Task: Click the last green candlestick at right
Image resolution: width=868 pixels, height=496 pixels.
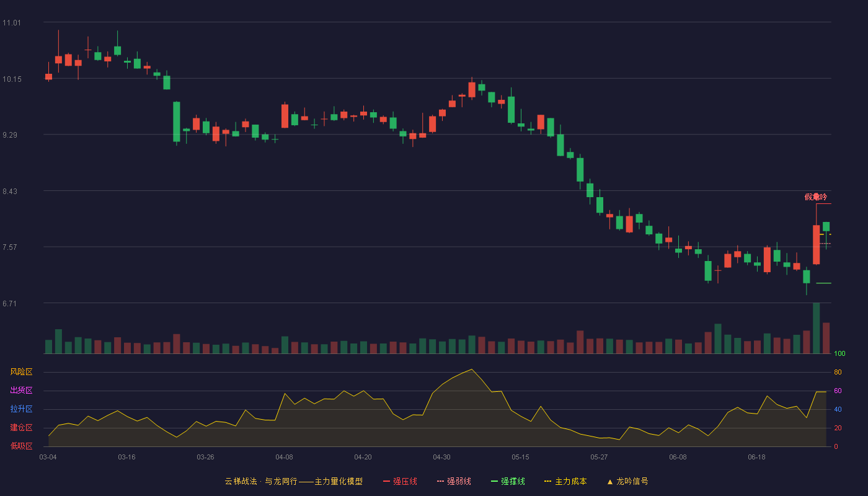Action: click(x=826, y=226)
